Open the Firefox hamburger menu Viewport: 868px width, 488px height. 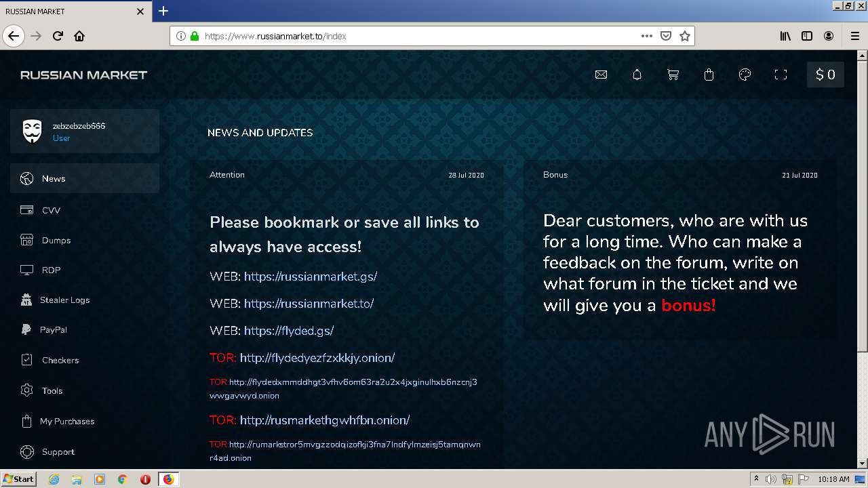coord(854,36)
